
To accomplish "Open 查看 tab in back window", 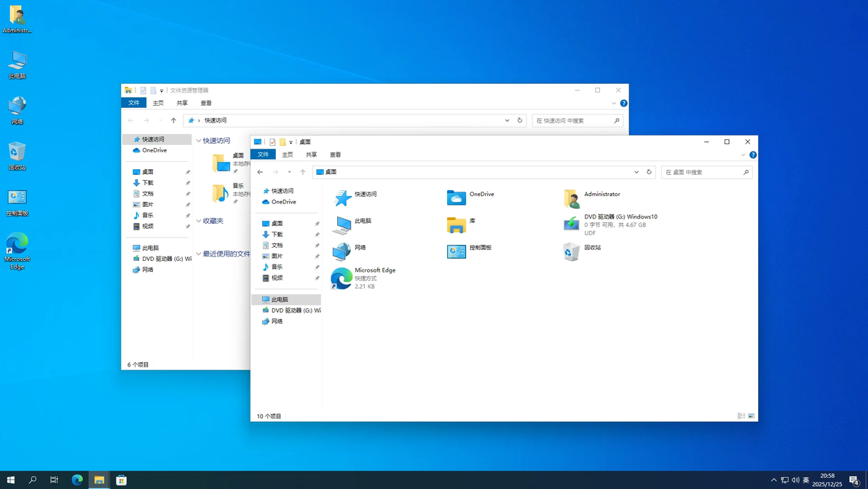I will [207, 103].
